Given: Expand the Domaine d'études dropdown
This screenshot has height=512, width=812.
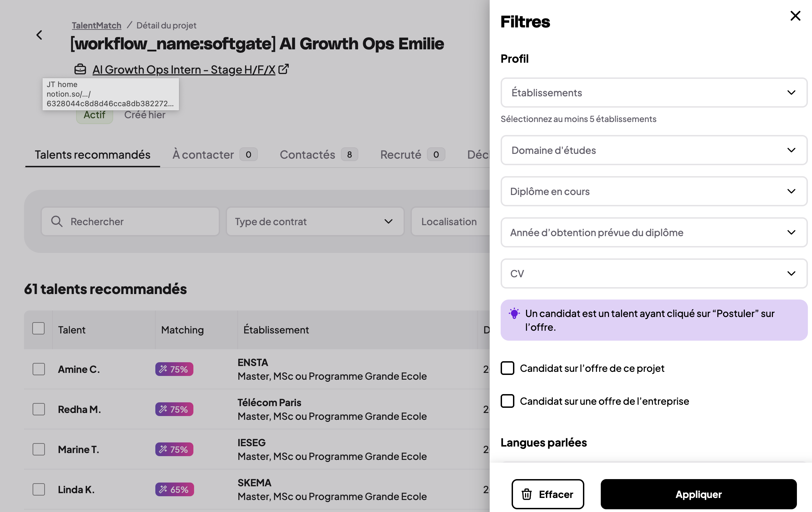Looking at the screenshot, I should coord(654,150).
